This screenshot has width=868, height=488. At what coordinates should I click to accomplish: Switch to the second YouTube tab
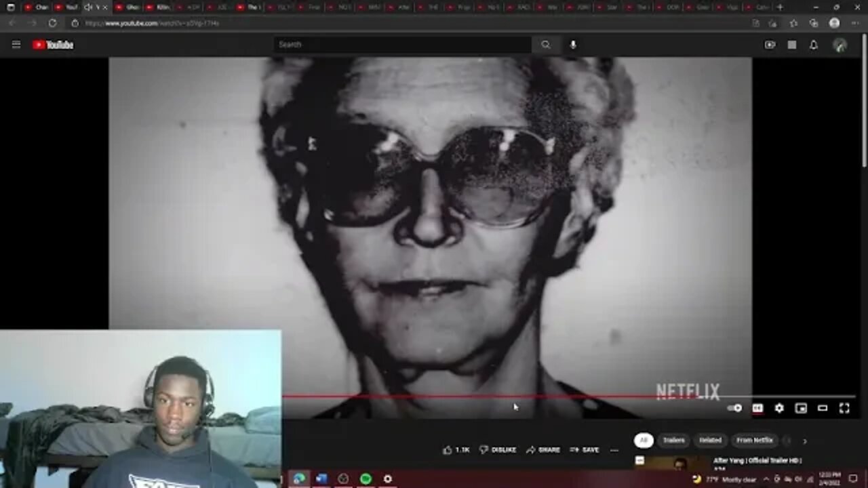[x=66, y=7]
